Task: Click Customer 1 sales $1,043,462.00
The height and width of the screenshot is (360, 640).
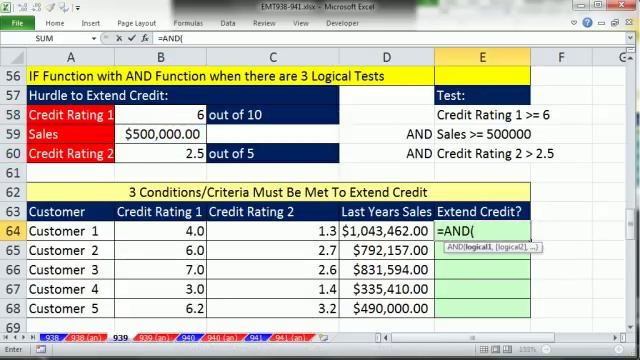Action: coord(387,231)
